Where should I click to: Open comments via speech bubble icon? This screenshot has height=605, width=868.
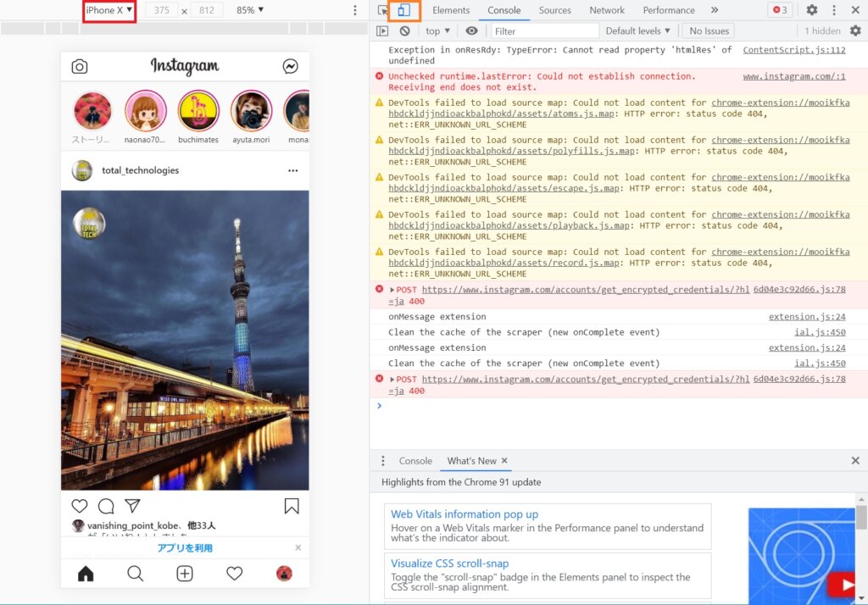(106, 506)
